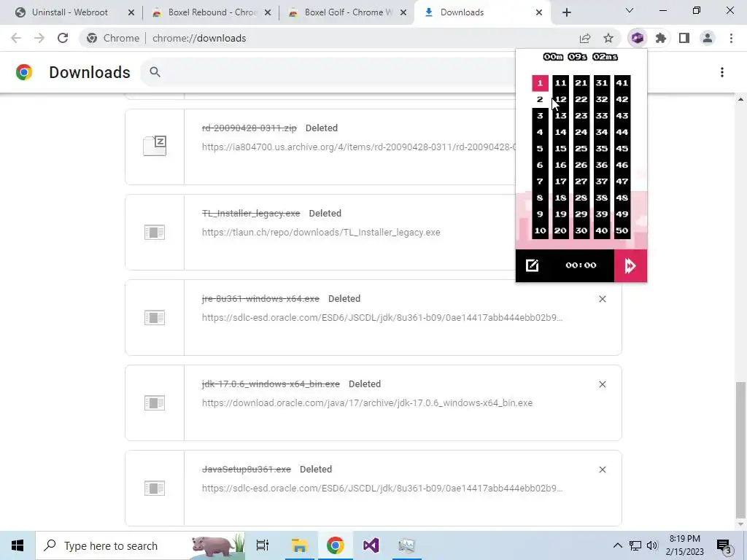Select level 25 in Boxel Rebound
This screenshot has width=747, height=560.
point(581,149)
